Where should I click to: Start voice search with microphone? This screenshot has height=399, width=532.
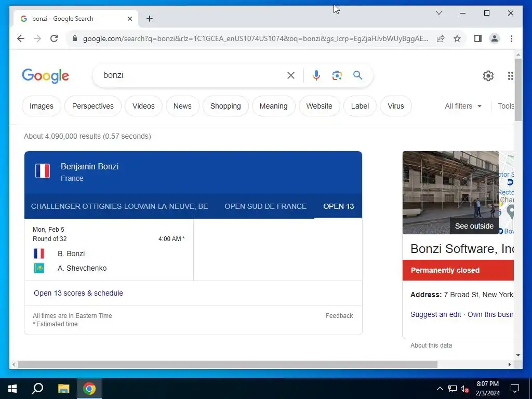pyautogui.click(x=316, y=75)
